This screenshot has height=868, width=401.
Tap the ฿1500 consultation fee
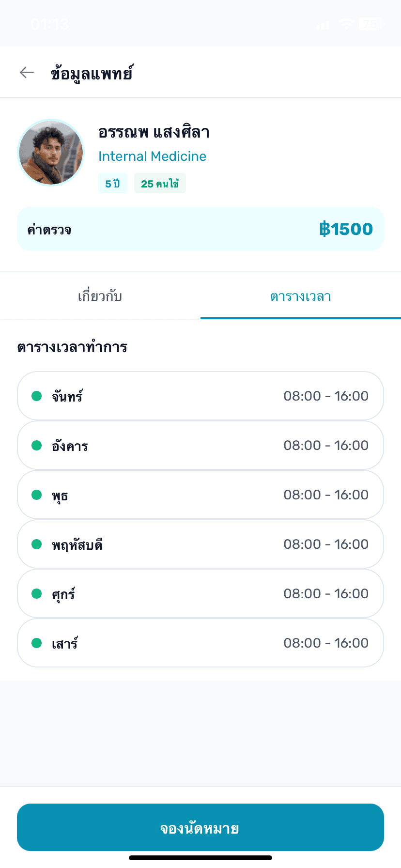pos(346,229)
